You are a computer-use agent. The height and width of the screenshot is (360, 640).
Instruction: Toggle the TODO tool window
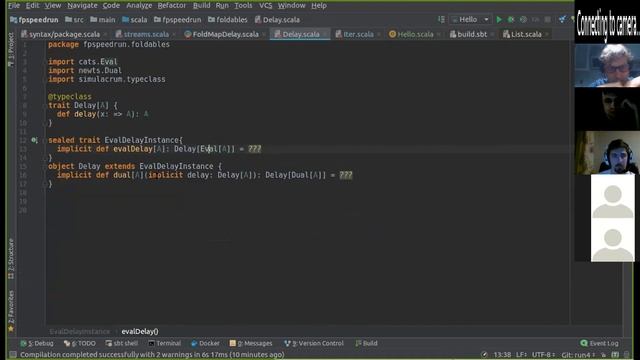click(80, 343)
